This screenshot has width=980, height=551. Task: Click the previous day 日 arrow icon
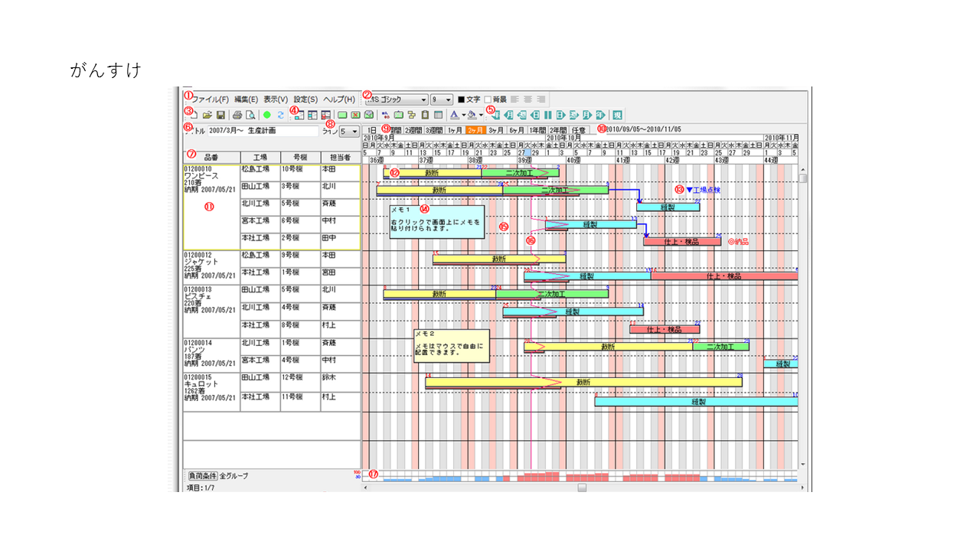(534, 115)
